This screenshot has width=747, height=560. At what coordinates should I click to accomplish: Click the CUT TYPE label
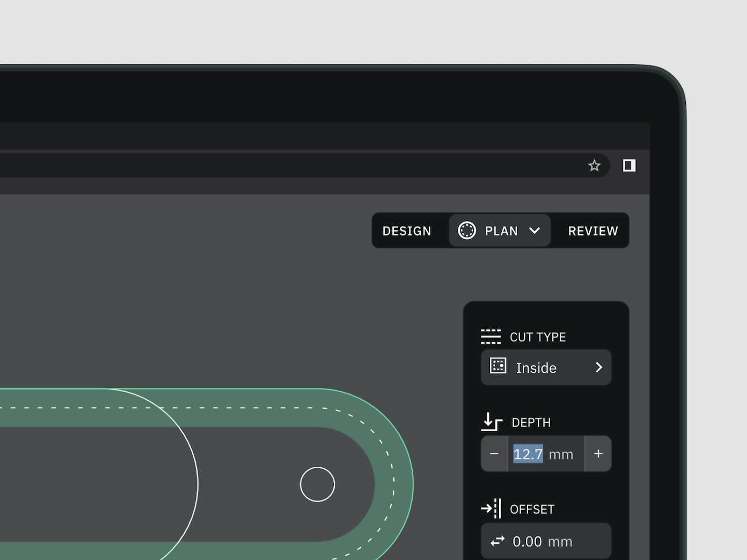click(538, 337)
